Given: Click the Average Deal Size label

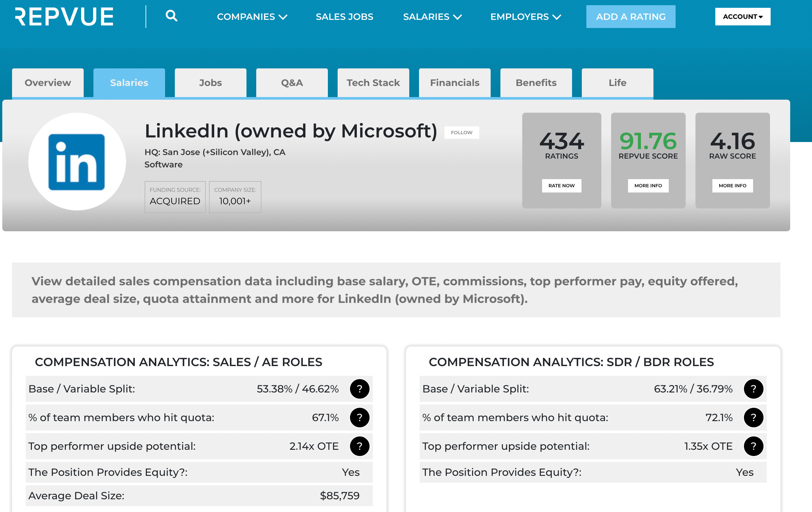Looking at the screenshot, I should [76, 496].
